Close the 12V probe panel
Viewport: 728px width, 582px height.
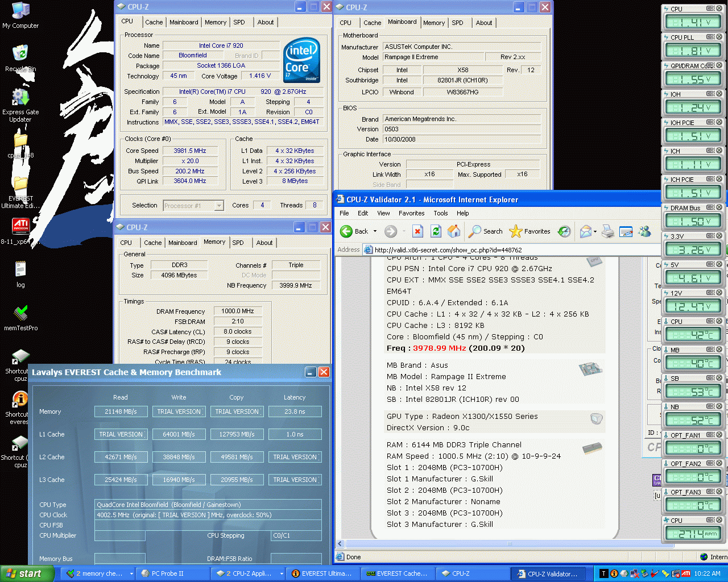click(x=719, y=293)
